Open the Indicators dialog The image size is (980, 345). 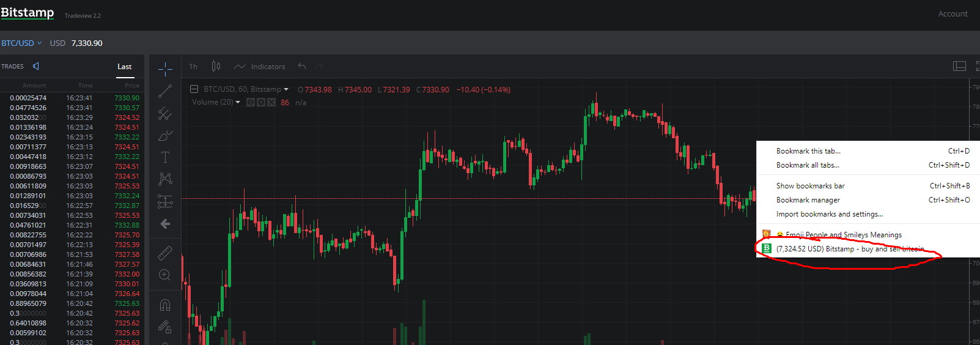tap(260, 67)
